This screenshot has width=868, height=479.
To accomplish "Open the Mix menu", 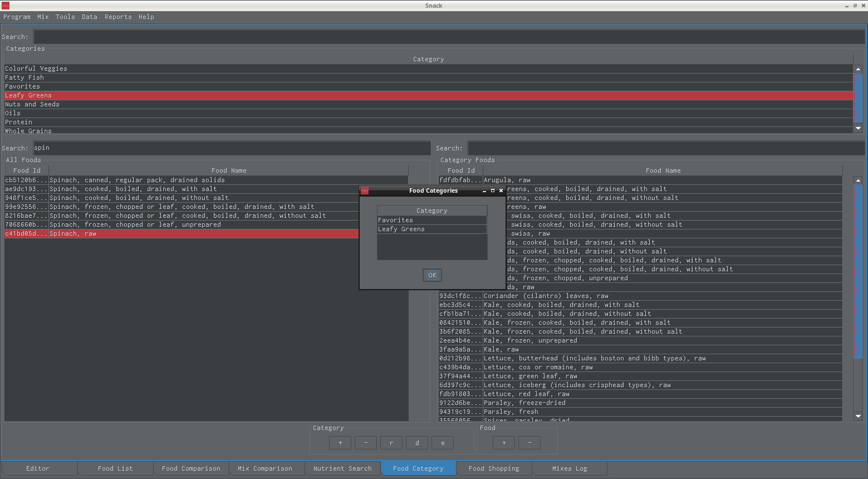I will 43,17.
